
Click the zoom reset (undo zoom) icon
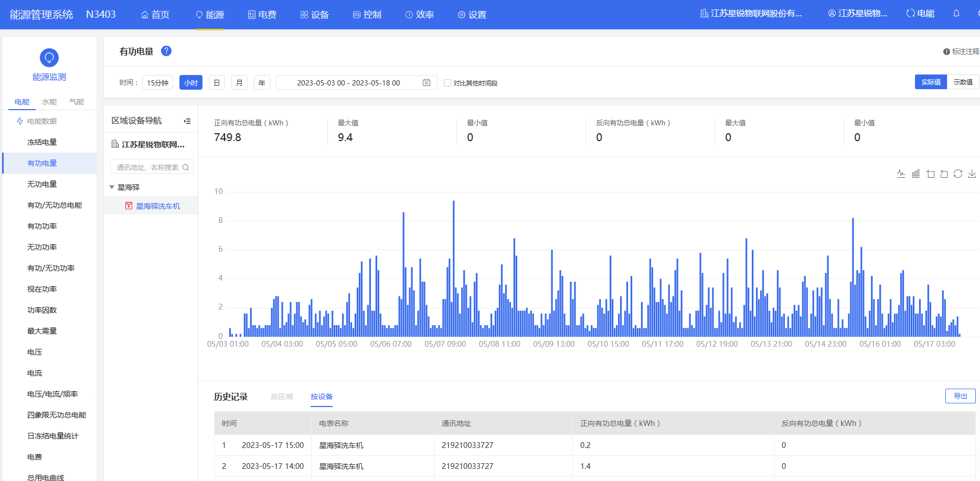(944, 174)
